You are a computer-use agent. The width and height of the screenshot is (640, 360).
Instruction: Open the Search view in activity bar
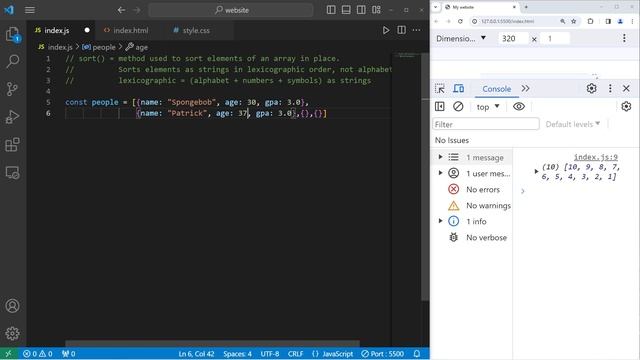[13, 61]
